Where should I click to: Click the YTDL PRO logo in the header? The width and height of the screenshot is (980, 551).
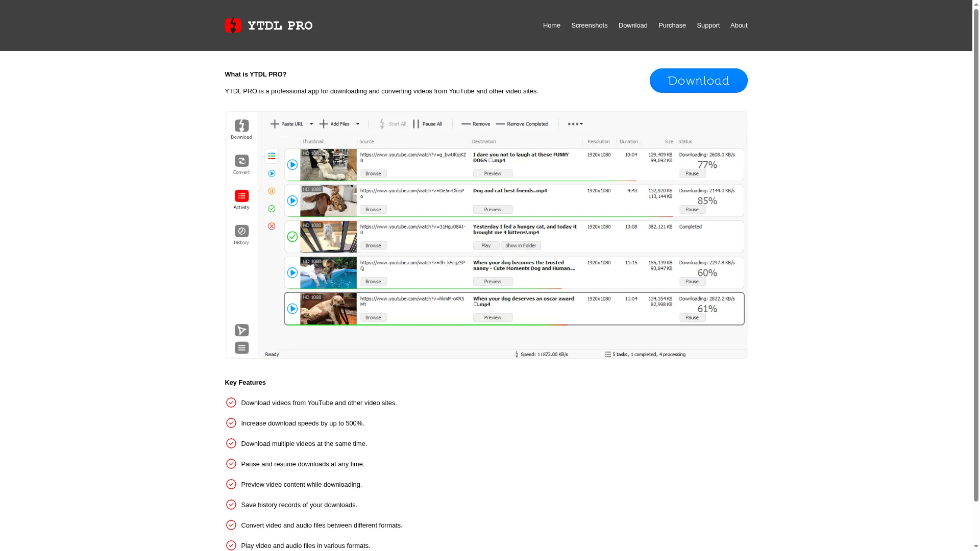tap(268, 26)
